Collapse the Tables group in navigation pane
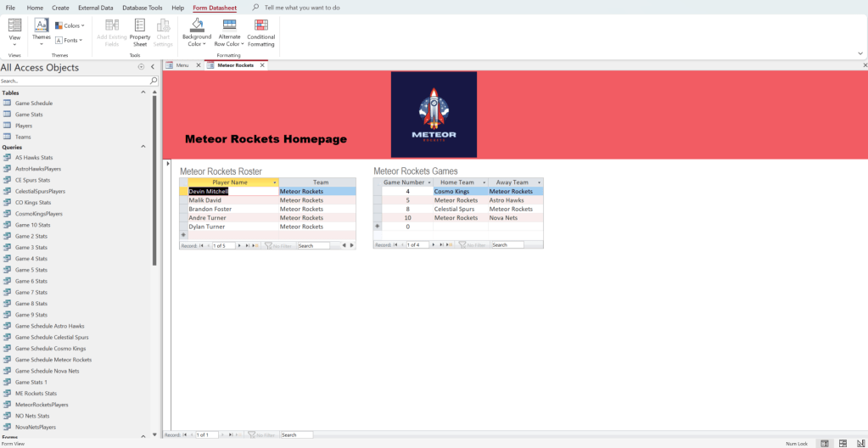 (x=143, y=92)
